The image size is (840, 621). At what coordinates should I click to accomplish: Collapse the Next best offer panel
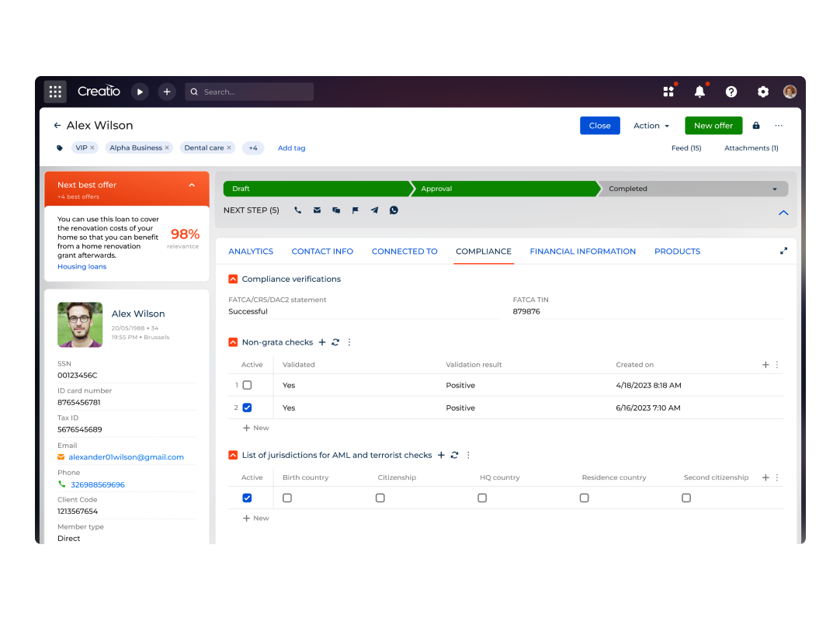[x=192, y=186]
